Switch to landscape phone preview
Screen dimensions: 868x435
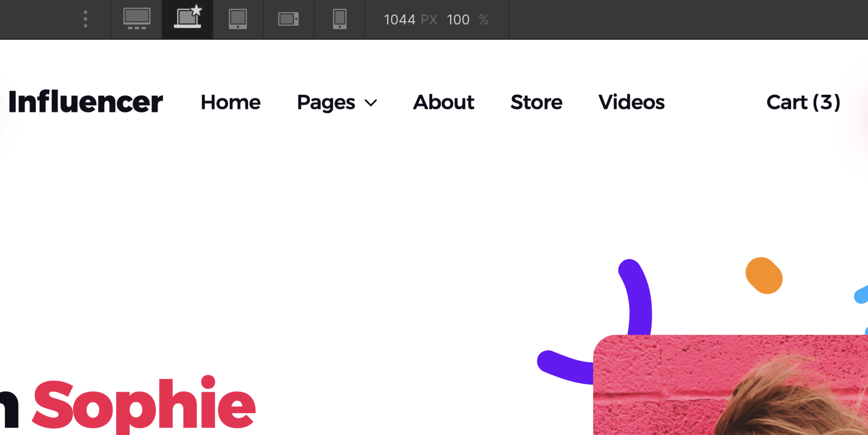tap(288, 19)
